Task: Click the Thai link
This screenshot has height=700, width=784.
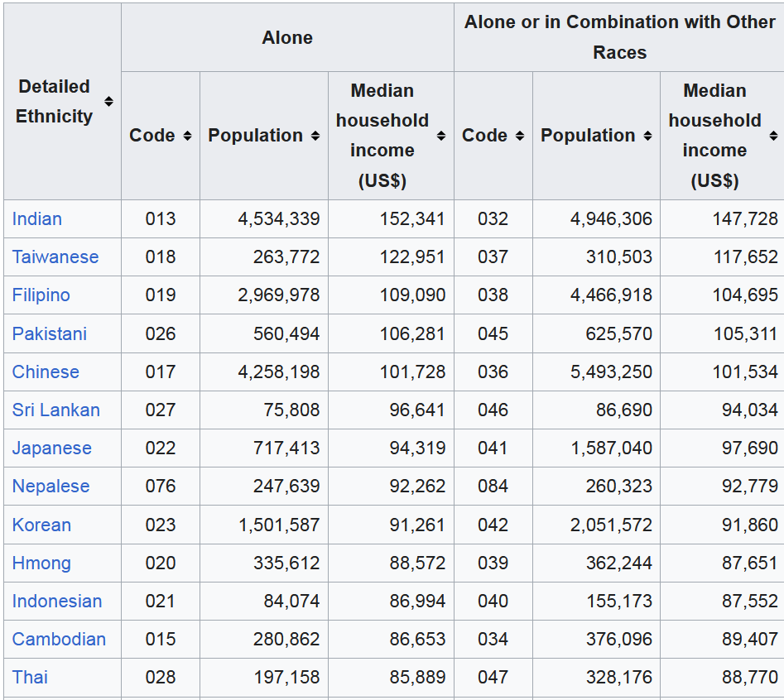Action: pyautogui.click(x=30, y=677)
